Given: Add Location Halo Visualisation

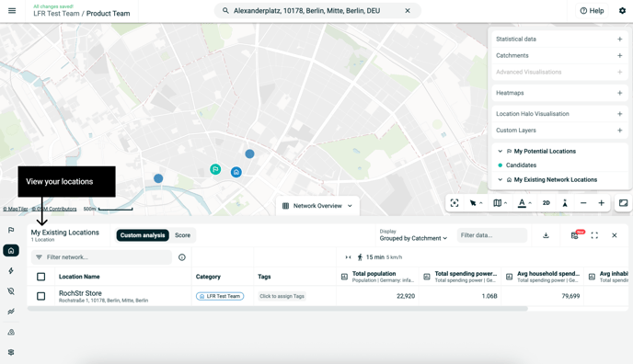Looking at the screenshot, I should [620, 114].
